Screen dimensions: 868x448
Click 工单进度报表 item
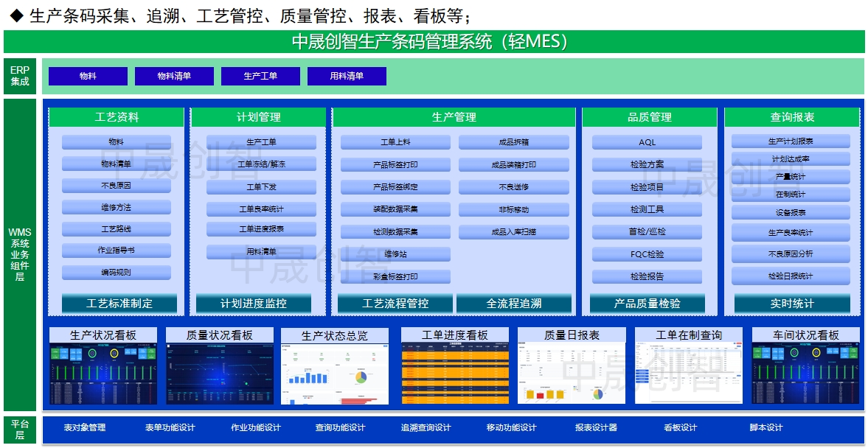[261, 229]
